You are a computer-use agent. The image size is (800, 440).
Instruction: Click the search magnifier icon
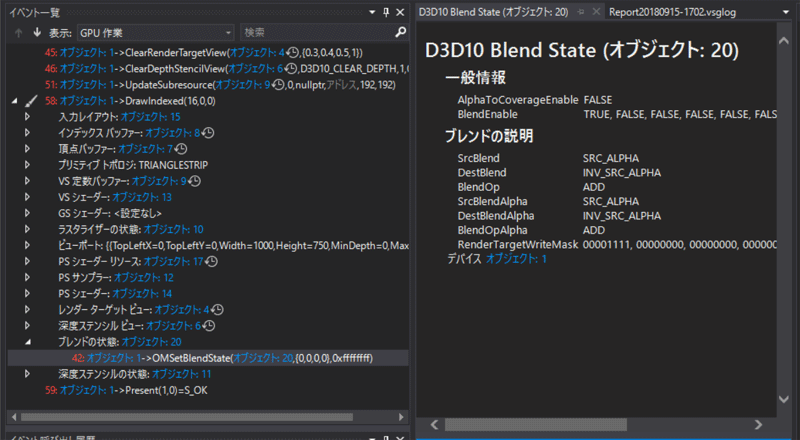[401, 32]
